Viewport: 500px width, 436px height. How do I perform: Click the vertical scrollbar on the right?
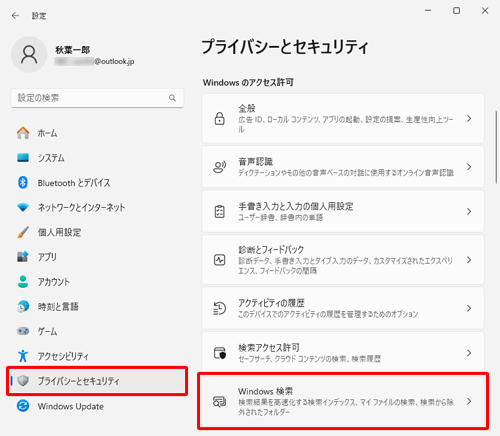[x=496, y=147]
